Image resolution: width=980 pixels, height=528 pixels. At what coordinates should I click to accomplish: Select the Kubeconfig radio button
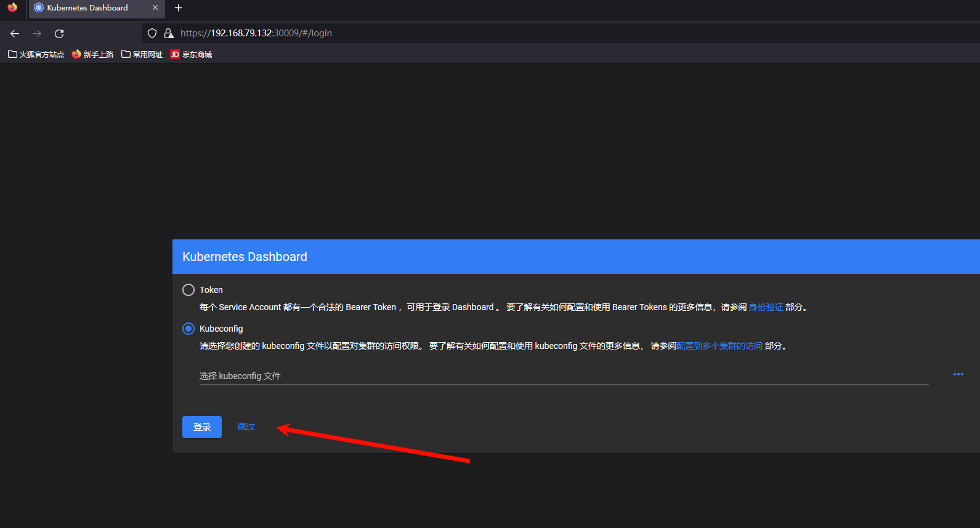click(x=188, y=329)
